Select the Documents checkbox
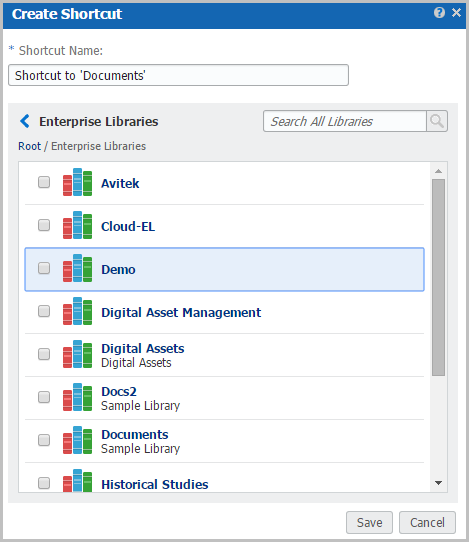Image resolution: width=469 pixels, height=542 pixels. pyautogui.click(x=44, y=440)
